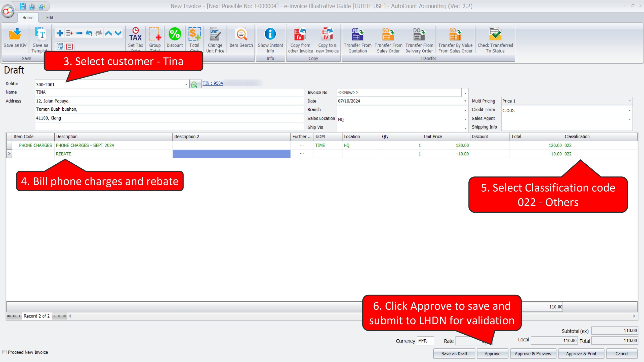The width and height of the screenshot is (644, 362).
Task: Open the TIN : 9504 link
Action: click(x=213, y=83)
